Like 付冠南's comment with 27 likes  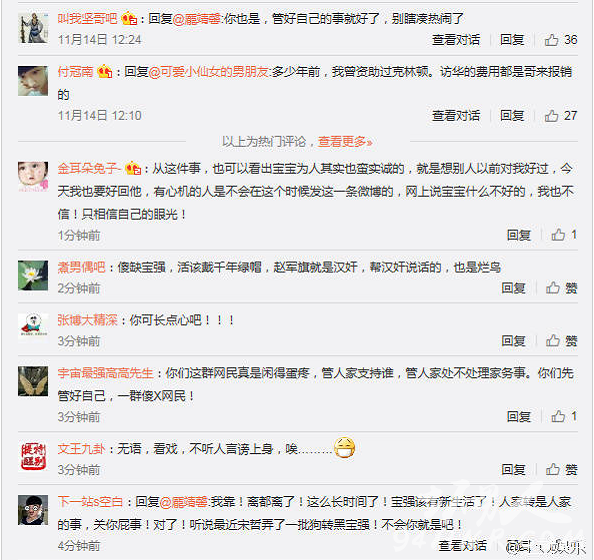point(560,116)
